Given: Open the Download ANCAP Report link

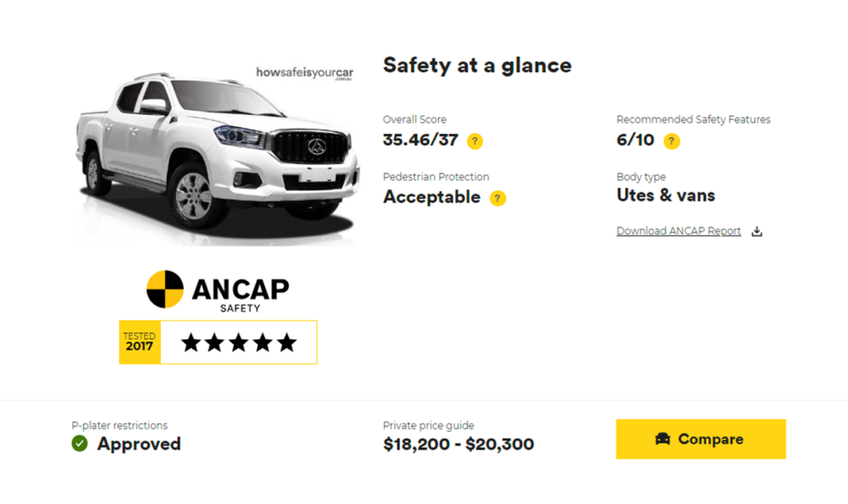Looking at the screenshot, I should click(x=678, y=231).
